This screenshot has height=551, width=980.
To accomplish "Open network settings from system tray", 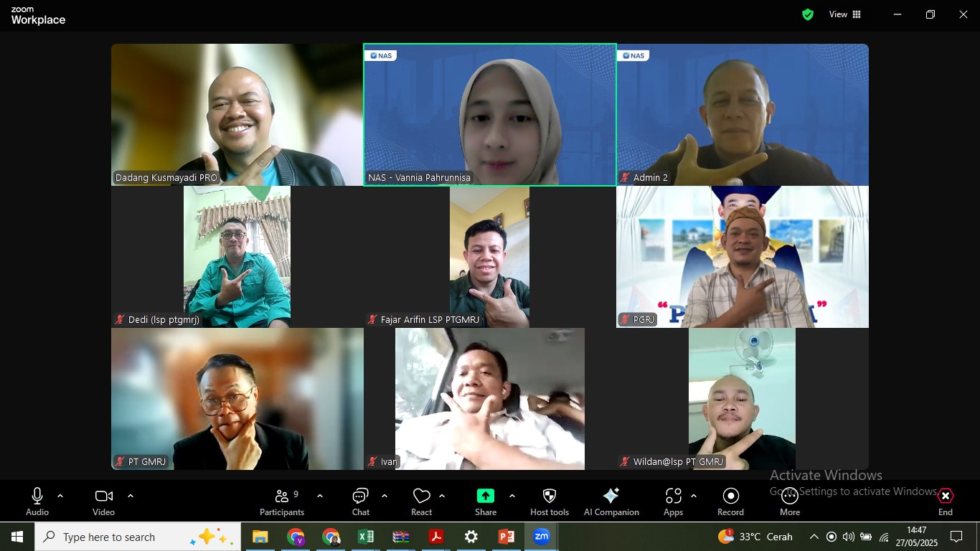I will [x=884, y=537].
